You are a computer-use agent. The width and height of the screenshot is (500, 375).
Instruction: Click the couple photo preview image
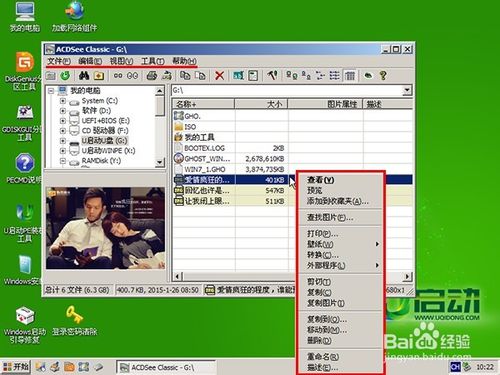pyautogui.click(x=105, y=228)
